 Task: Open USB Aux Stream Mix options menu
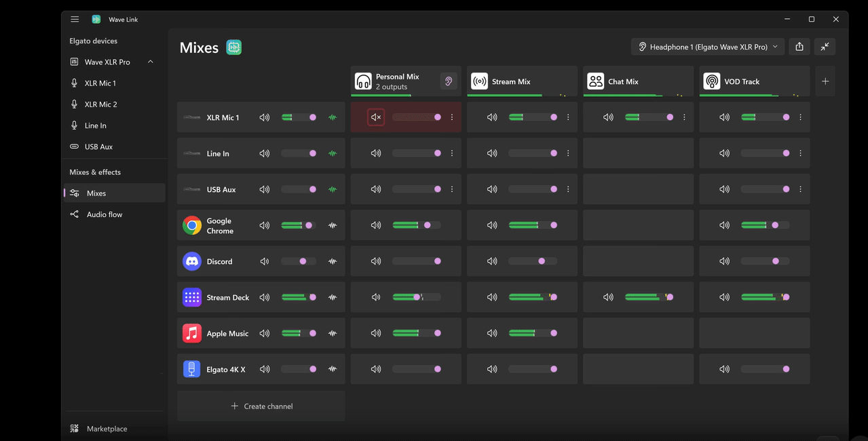point(568,189)
